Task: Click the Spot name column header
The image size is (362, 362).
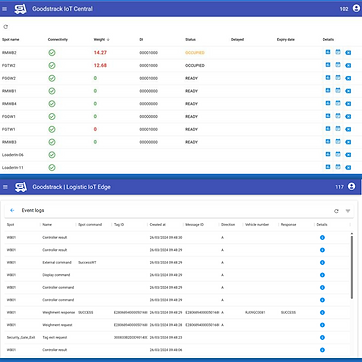Action: [x=11, y=40]
